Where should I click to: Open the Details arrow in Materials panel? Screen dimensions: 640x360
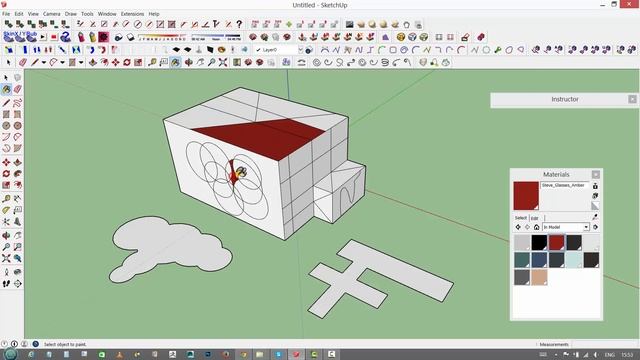point(595,227)
